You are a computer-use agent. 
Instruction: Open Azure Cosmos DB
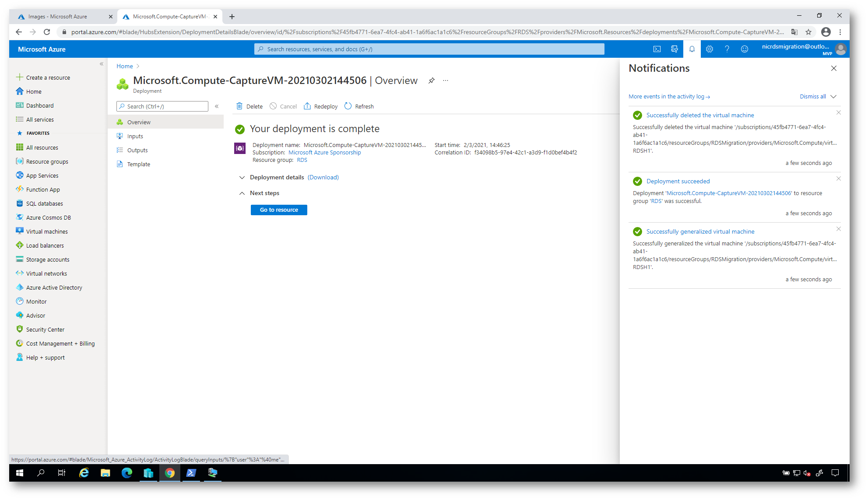coord(43,217)
